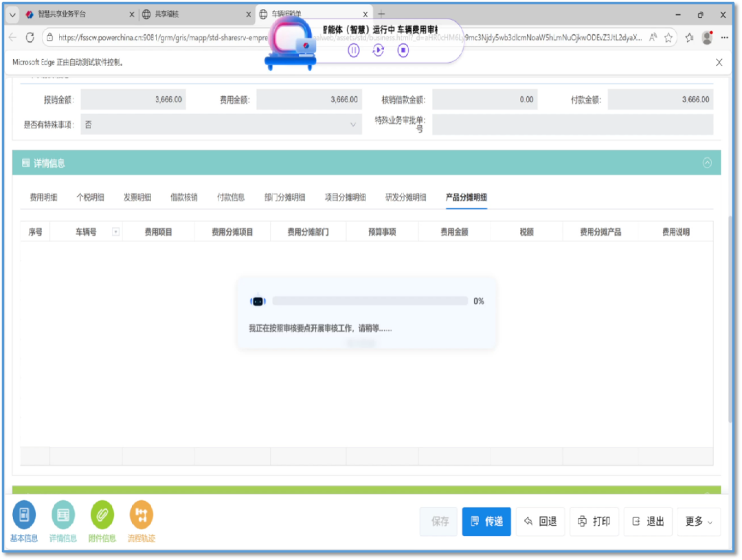
Task: Click the 特殊业务审批单号 field
Action: pos(572,124)
